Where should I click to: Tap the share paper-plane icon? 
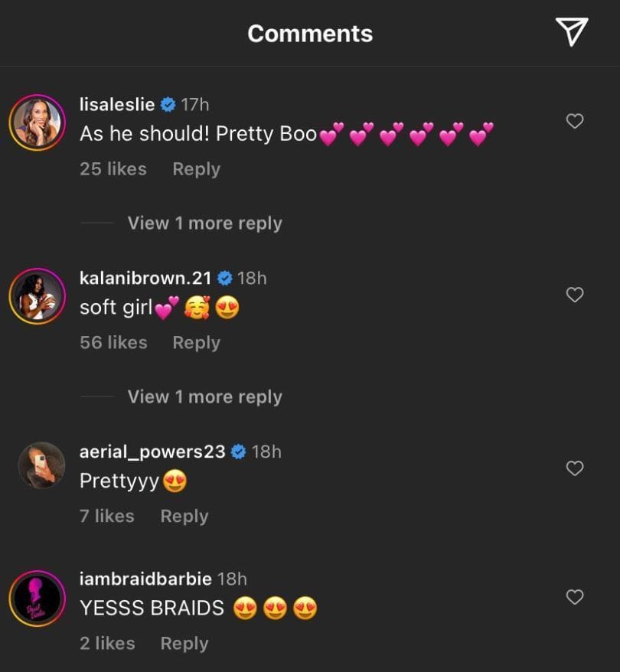tap(571, 32)
